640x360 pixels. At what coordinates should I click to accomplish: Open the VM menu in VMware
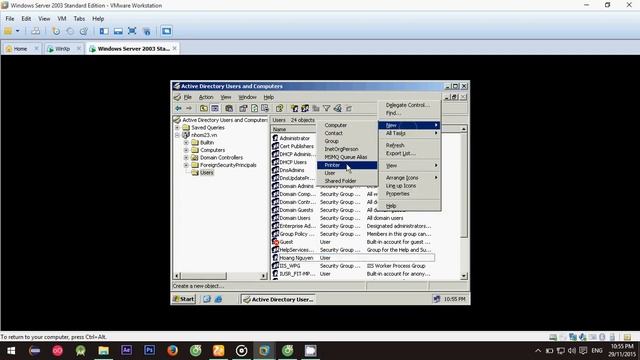62,18
